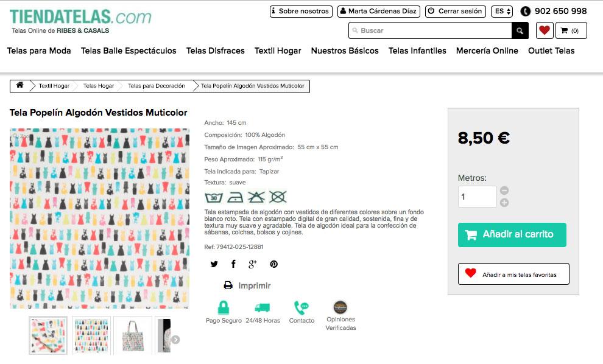Open Telas para Moda menu
The width and height of the screenshot is (603, 364).
coord(39,51)
